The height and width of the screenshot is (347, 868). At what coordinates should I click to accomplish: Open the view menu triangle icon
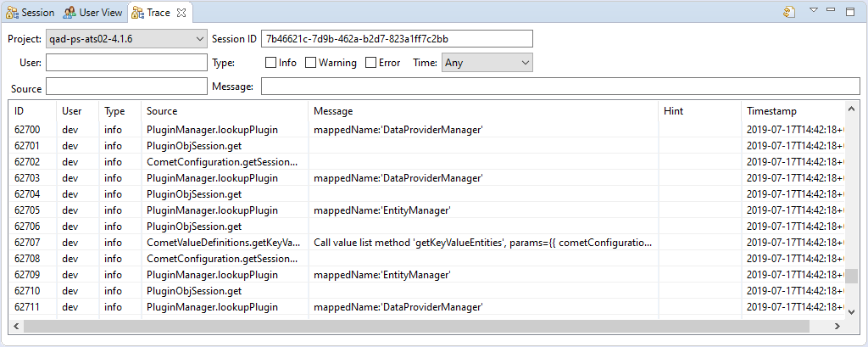(x=813, y=11)
